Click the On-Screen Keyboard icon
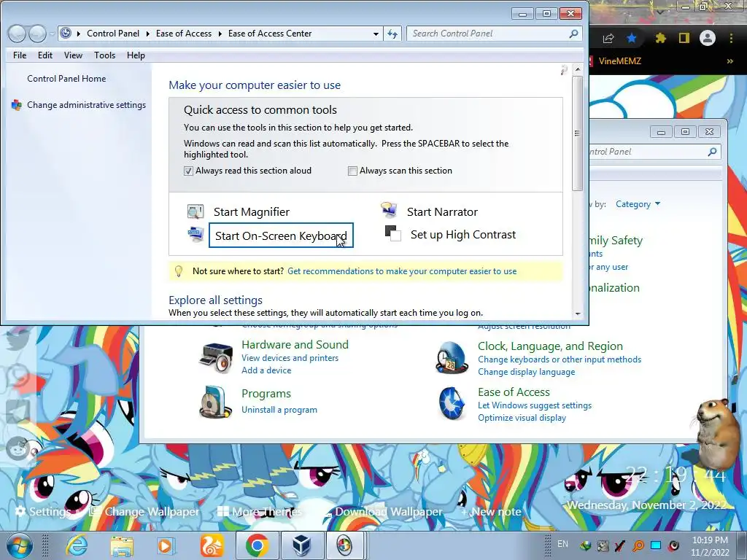 (196, 234)
